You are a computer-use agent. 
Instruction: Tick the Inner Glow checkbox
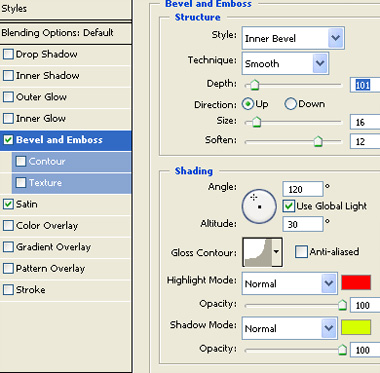tap(8, 118)
